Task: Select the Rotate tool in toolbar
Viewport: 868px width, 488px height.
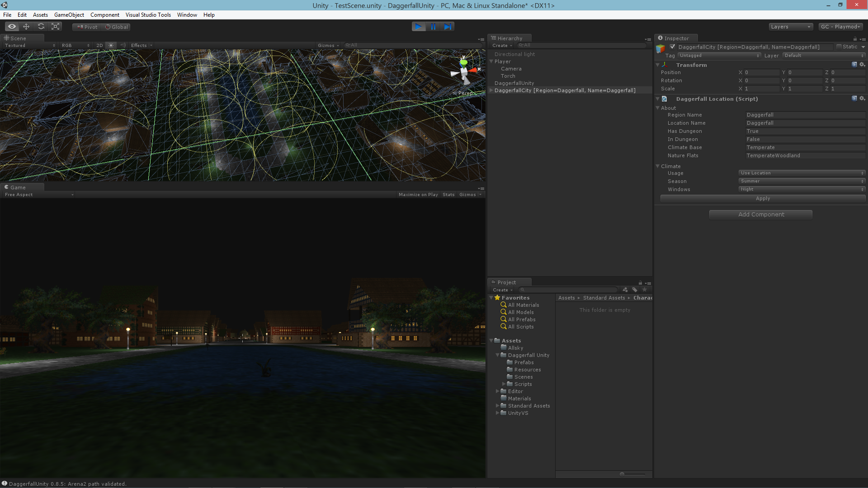Action: pyautogui.click(x=41, y=27)
